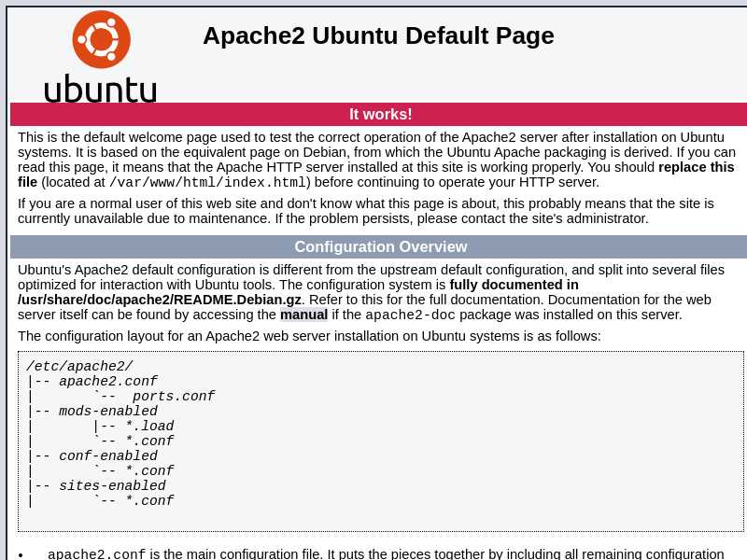This screenshot has height=560, width=747.
Task: Click the /var/www/html/index.html path text
Action: click(207, 183)
